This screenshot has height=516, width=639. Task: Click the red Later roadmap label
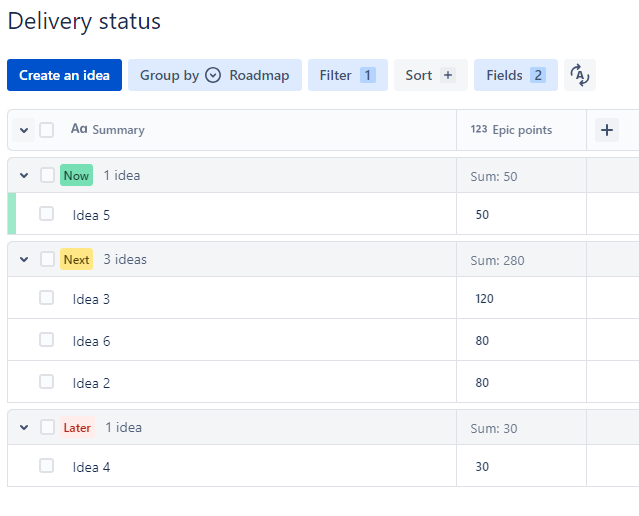point(77,428)
